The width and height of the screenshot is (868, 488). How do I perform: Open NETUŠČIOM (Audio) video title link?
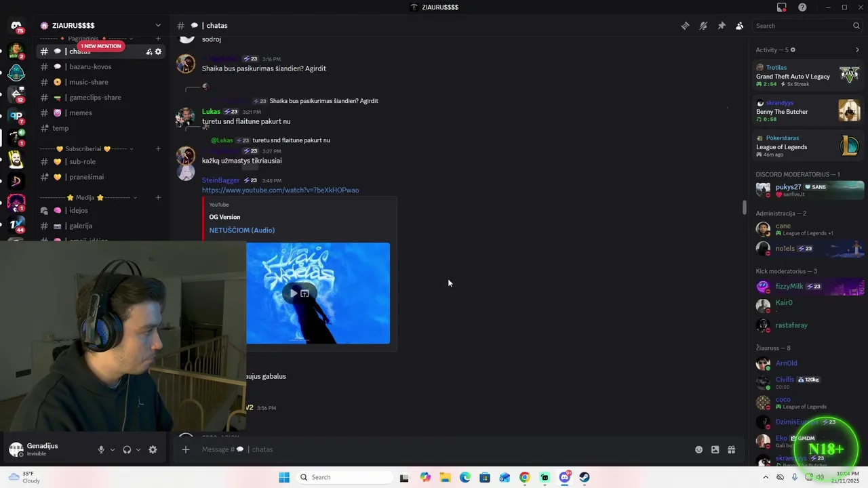point(241,230)
